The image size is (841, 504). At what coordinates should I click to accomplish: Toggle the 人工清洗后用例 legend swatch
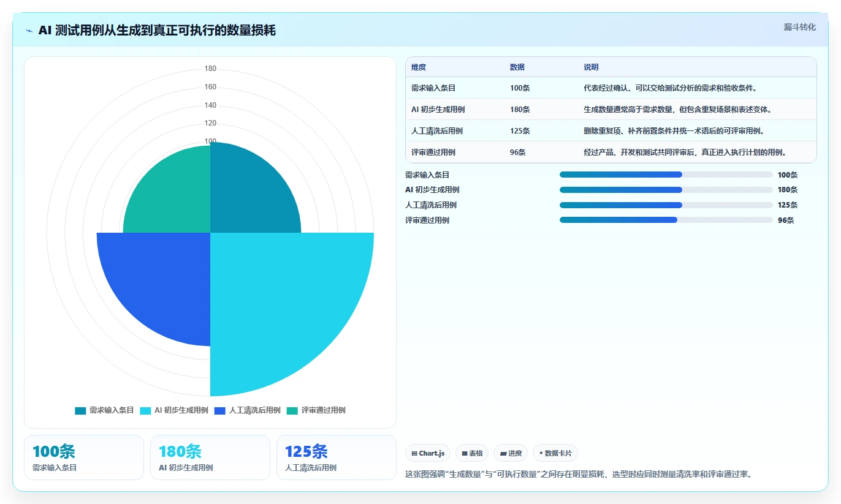(220, 411)
